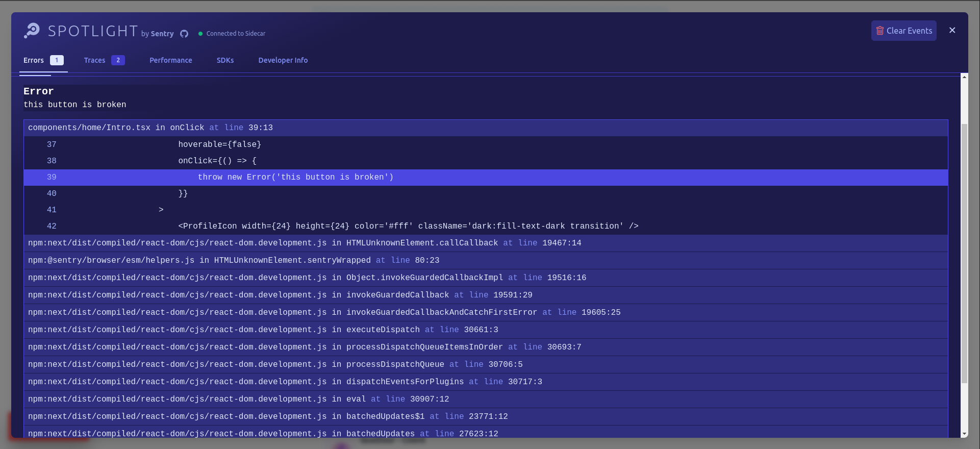Viewport: 980px width, 449px height.
Task: Select highlighted line 39 throw new Error
Action: click(x=486, y=177)
